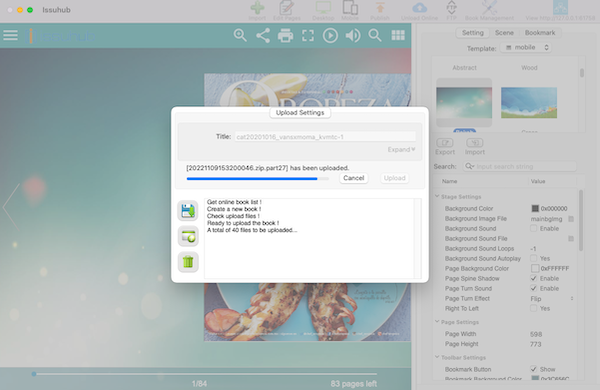Collapse Stage Settings section
Image resolution: width=600 pixels, height=390 pixels.
coord(437,196)
